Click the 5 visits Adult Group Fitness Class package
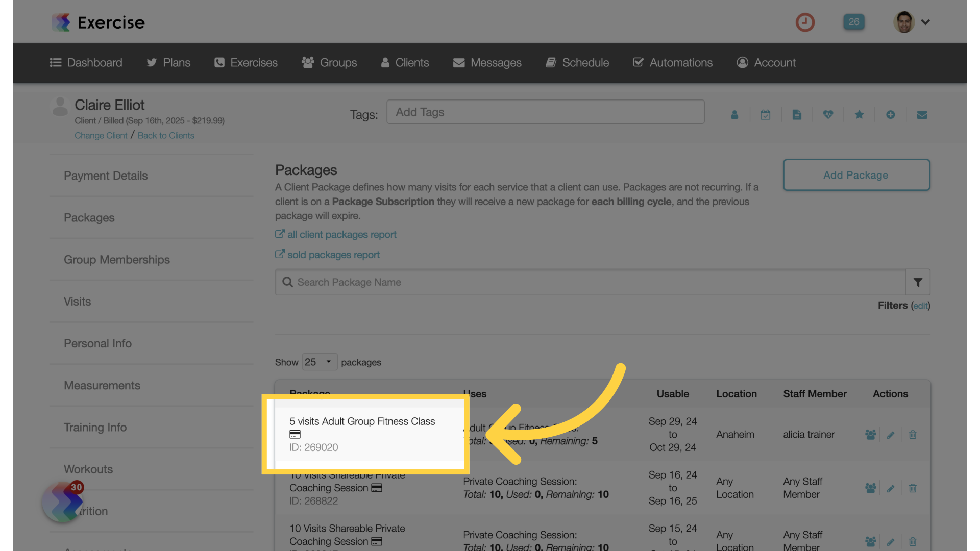980x551 pixels. coord(362,421)
